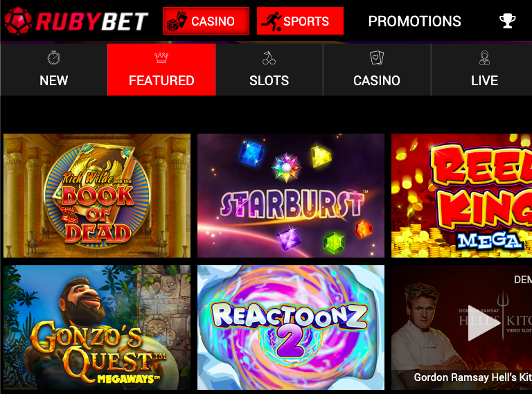Click the crown icon above FEATURED
Image resolution: width=532 pixels, height=394 pixels.
tap(161, 57)
